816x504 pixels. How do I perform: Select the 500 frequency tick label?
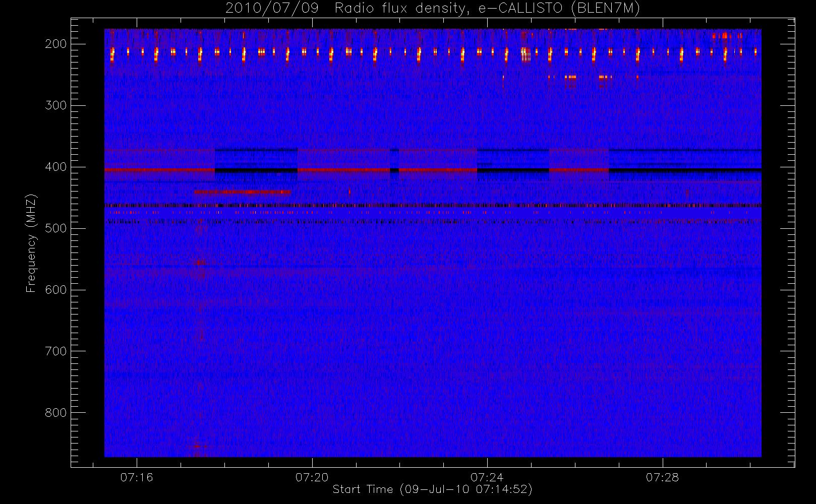(x=55, y=228)
